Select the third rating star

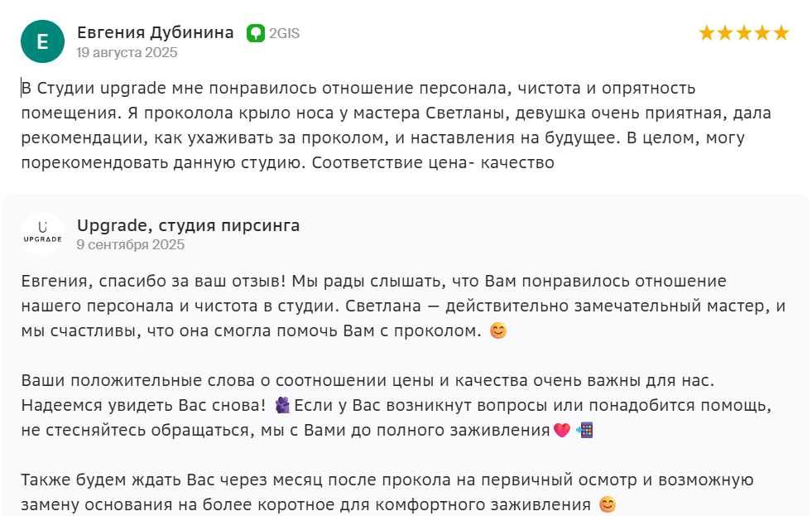pos(743,33)
